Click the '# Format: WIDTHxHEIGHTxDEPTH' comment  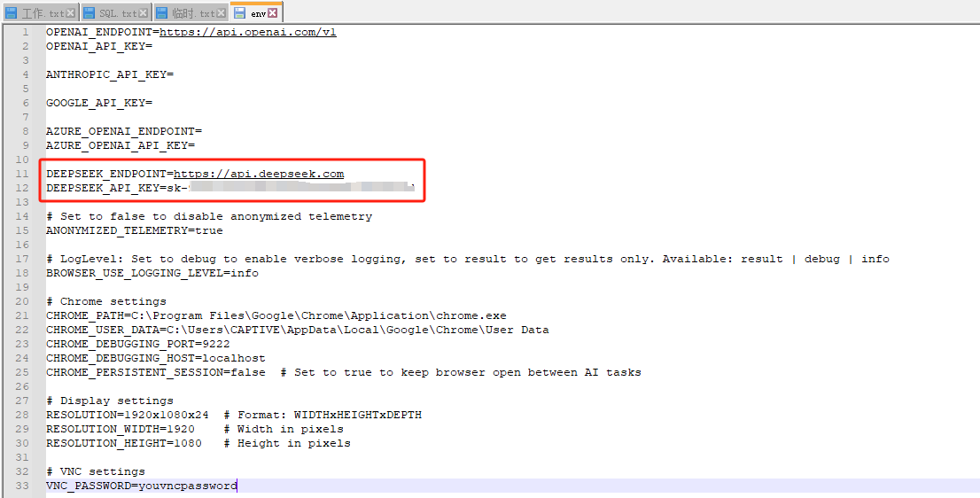[323, 415]
